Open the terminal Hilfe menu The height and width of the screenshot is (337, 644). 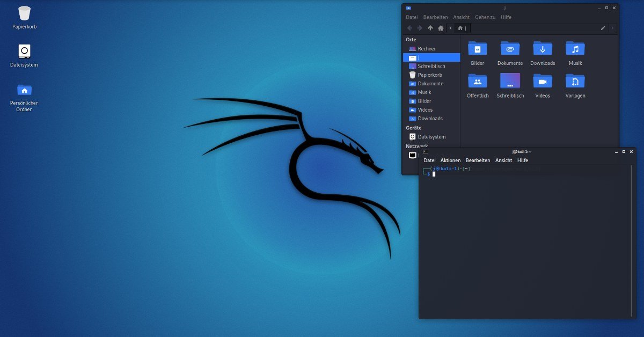click(523, 160)
